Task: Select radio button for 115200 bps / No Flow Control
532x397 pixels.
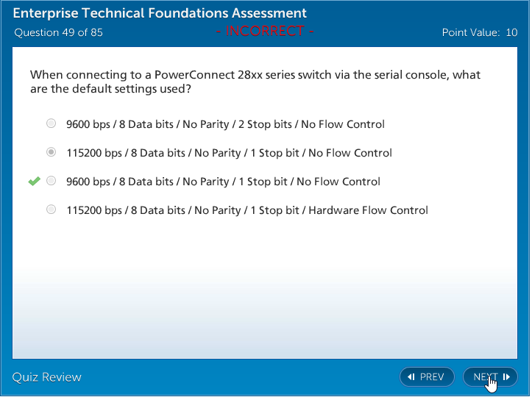Action: tap(51, 152)
